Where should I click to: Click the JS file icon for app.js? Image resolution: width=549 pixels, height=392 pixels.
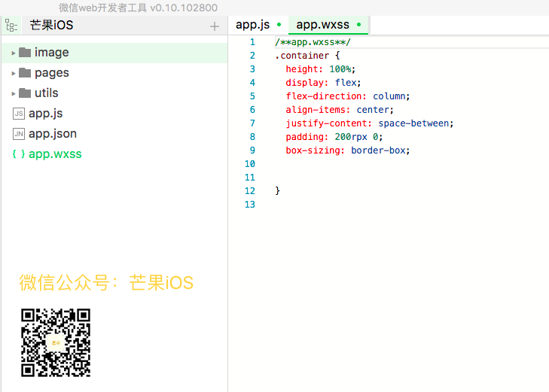[x=19, y=114]
